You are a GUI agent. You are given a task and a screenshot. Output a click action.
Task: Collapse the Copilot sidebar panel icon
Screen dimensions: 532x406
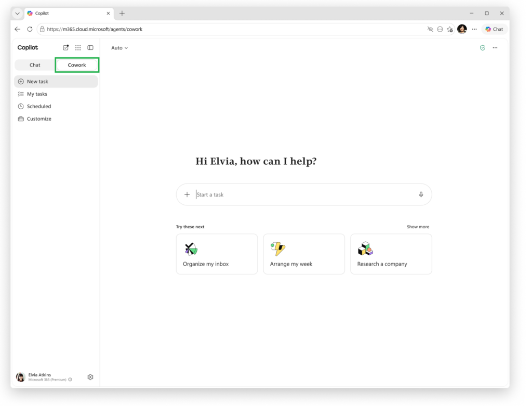[90, 47]
